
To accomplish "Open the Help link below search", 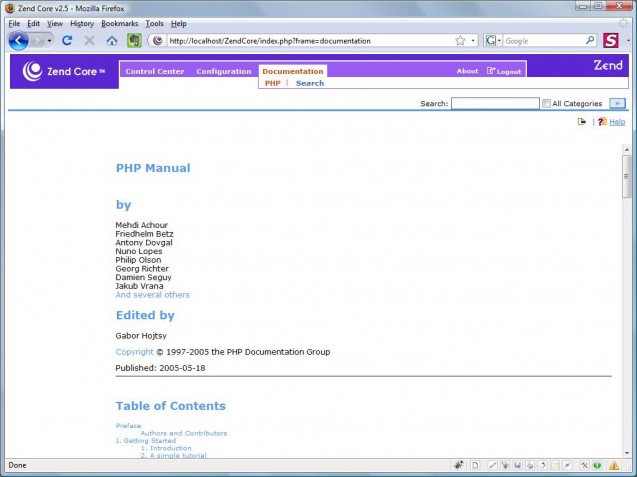I will click(x=617, y=122).
